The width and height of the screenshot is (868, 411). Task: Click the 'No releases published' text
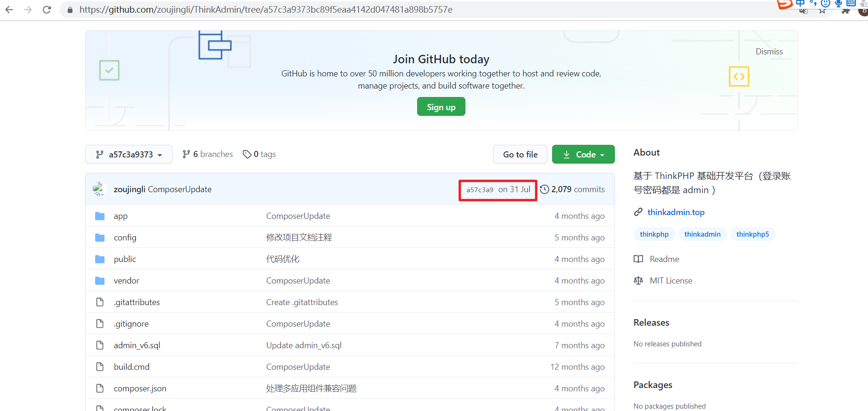[667, 344]
